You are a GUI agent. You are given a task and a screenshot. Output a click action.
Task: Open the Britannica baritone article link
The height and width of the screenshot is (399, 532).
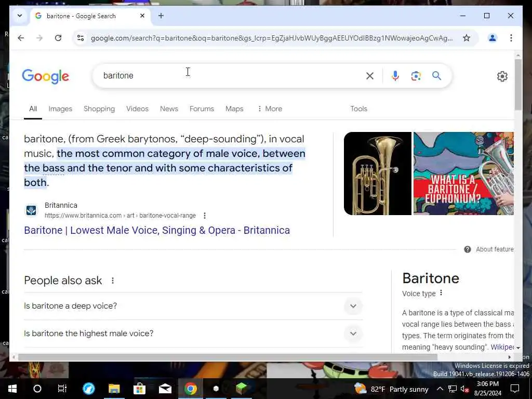click(x=157, y=230)
